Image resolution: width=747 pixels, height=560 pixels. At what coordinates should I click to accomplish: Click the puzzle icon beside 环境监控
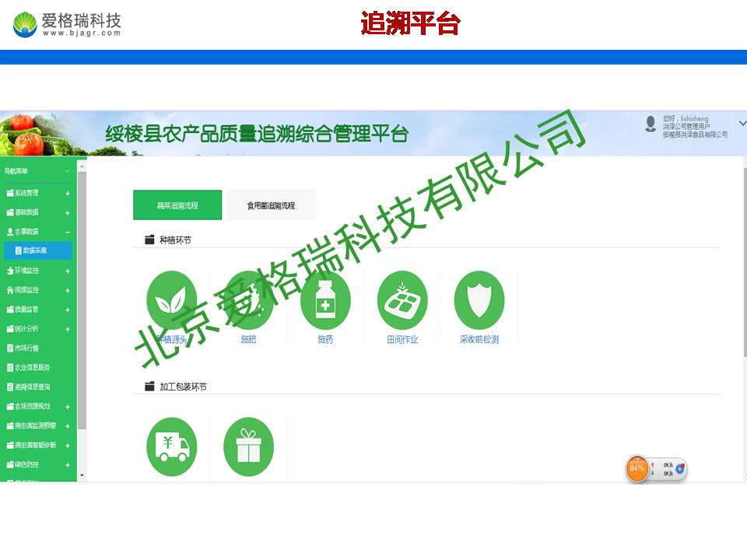(10, 271)
